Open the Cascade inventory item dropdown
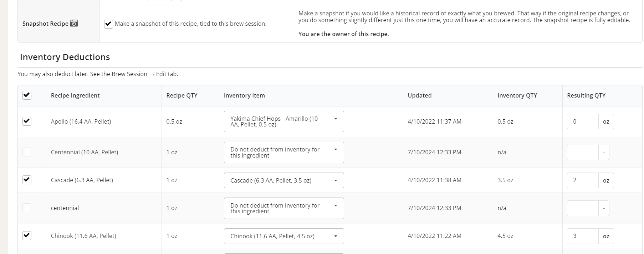This screenshot has width=644, height=254. [284, 180]
